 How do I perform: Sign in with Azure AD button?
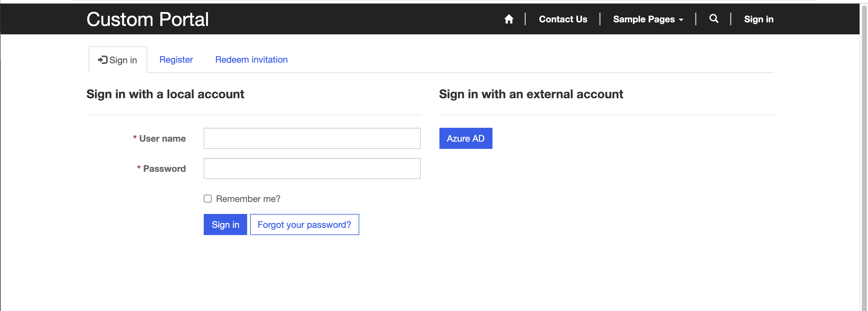(x=466, y=138)
